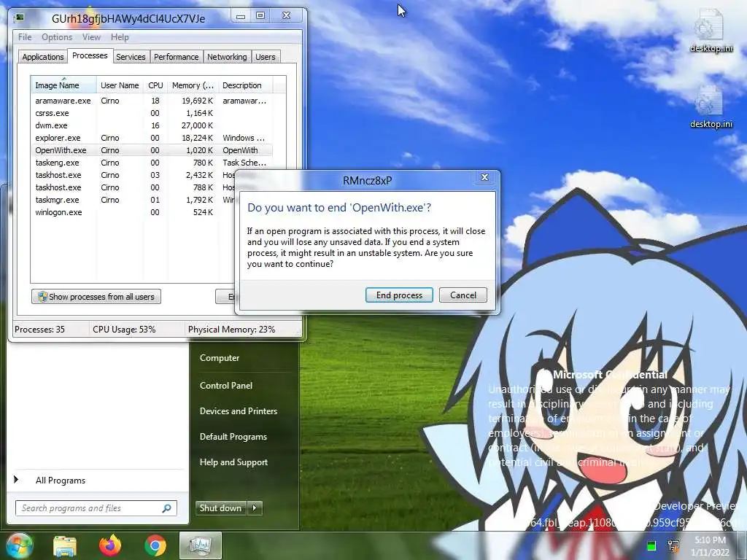This screenshot has width=747, height=560.
Task: Click Show processes from all users
Action: pyautogui.click(x=96, y=297)
